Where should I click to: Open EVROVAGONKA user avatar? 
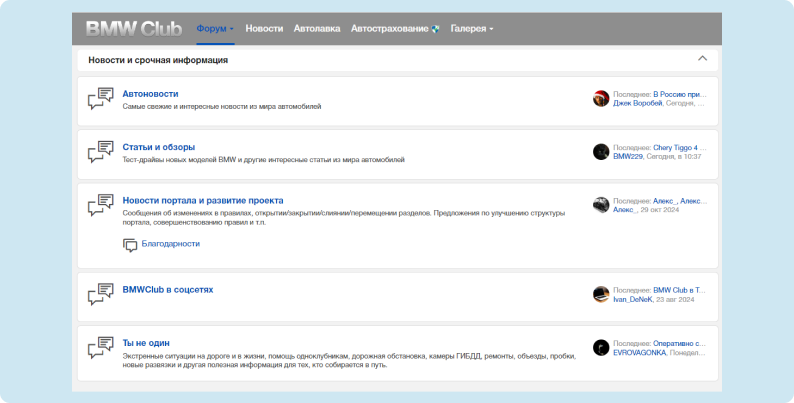pyautogui.click(x=601, y=348)
